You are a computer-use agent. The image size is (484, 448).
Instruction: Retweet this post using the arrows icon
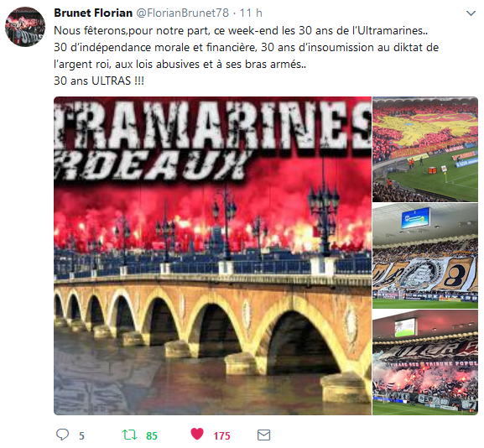pos(130,435)
